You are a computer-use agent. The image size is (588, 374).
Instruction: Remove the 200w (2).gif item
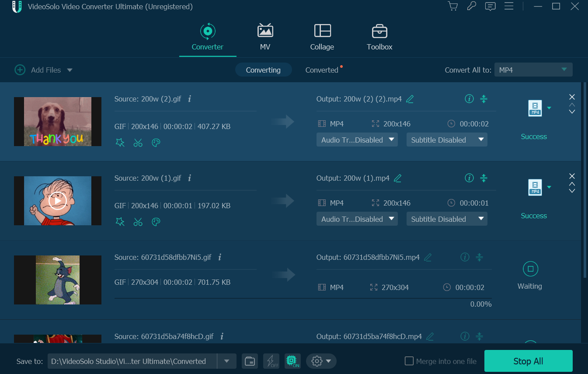(x=572, y=97)
